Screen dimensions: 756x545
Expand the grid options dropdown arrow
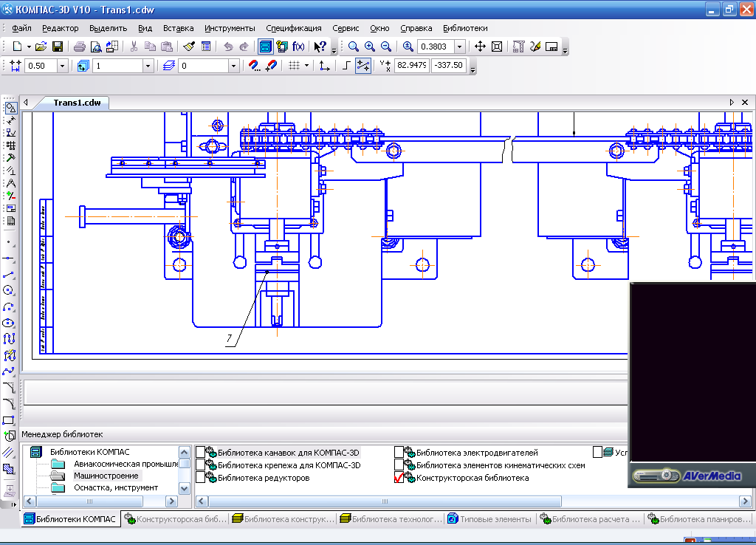[306, 66]
